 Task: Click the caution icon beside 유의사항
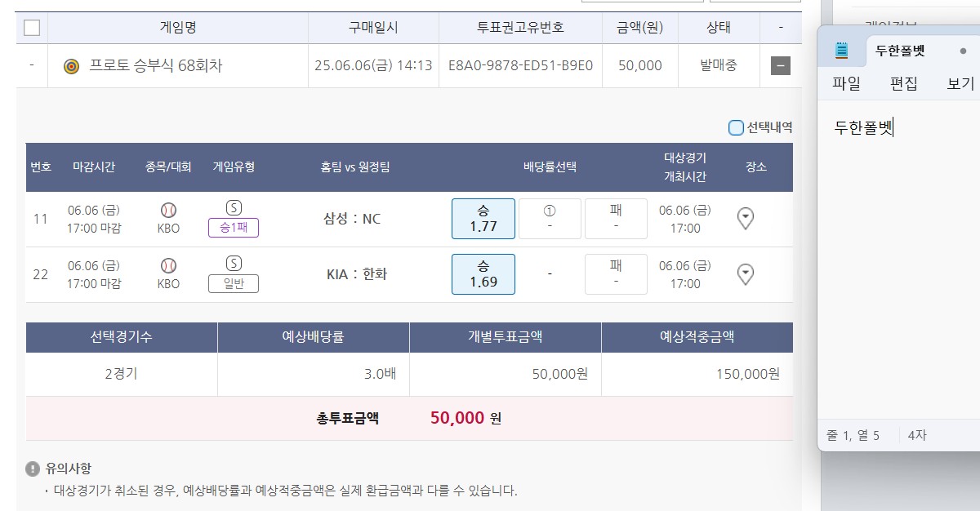[33, 469]
